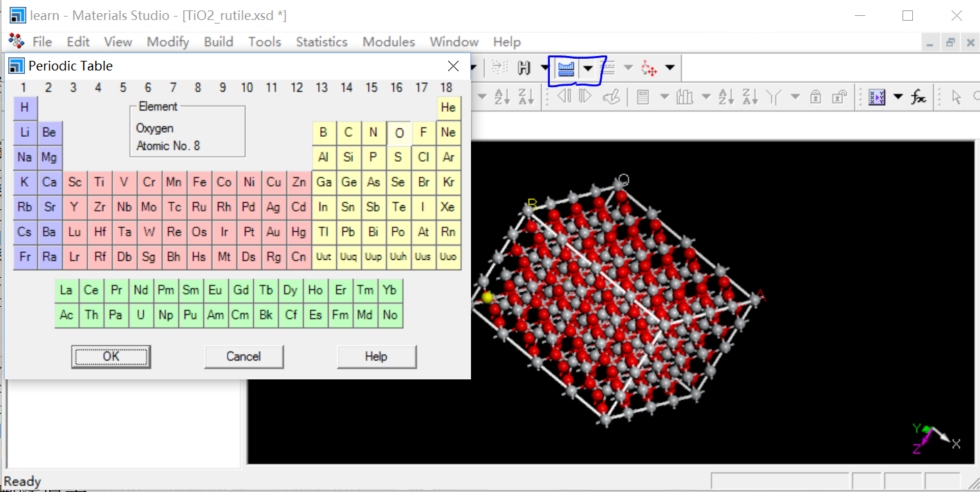Lock the selection using the padlock icon
Image resolution: width=980 pixels, height=492 pixels.
[x=816, y=97]
